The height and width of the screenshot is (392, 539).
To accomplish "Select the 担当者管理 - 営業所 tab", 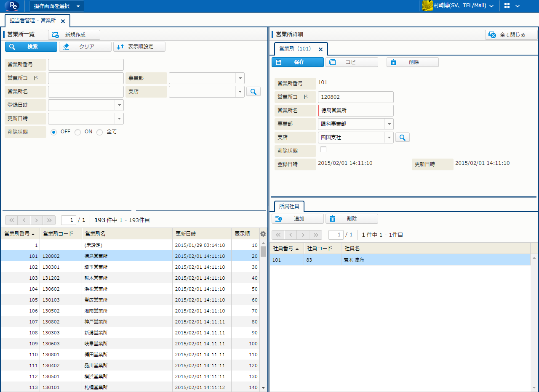I will (x=33, y=21).
